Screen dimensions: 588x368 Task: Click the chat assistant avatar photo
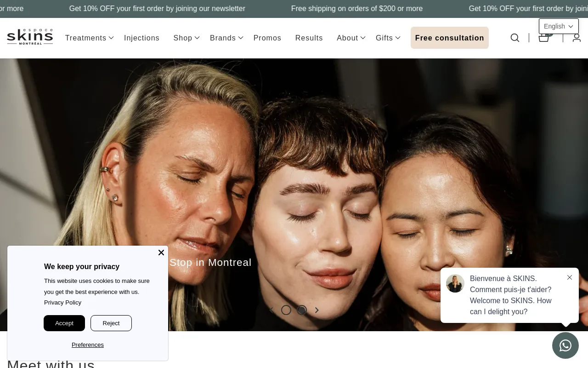coord(455,283)
